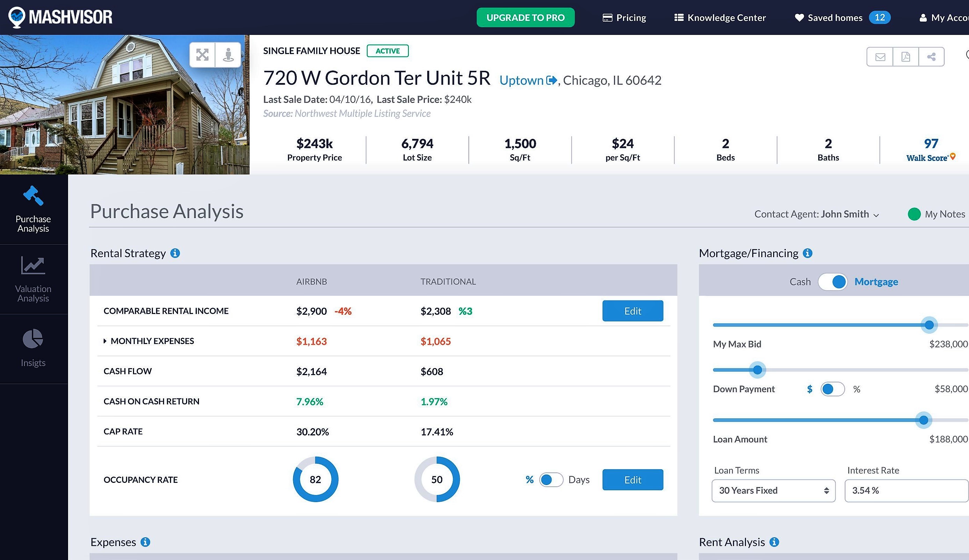Image resolution: width=969 pixels, height=560 pixels.
Task: Click the AIRBNB column header
Action: [x=311, y=282]
